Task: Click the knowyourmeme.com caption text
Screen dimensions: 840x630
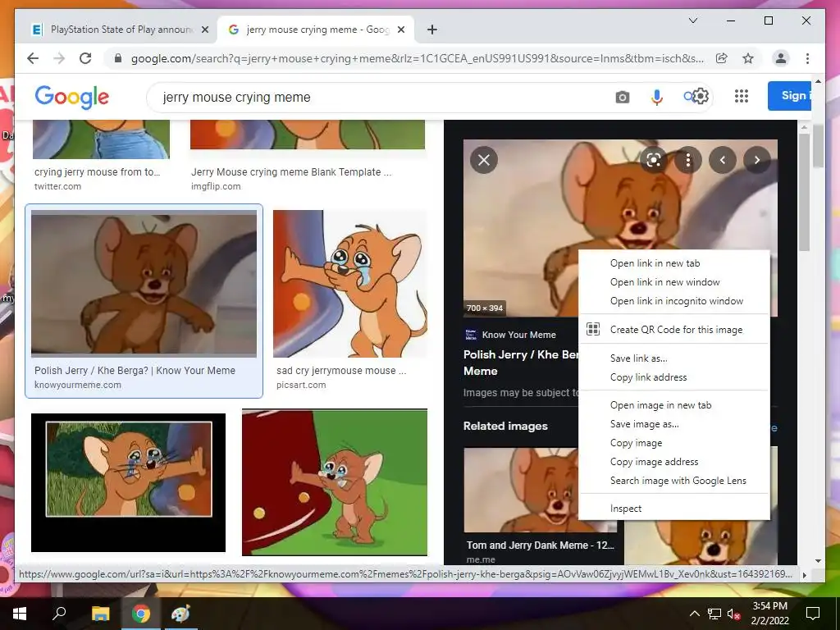Action: 78,385
